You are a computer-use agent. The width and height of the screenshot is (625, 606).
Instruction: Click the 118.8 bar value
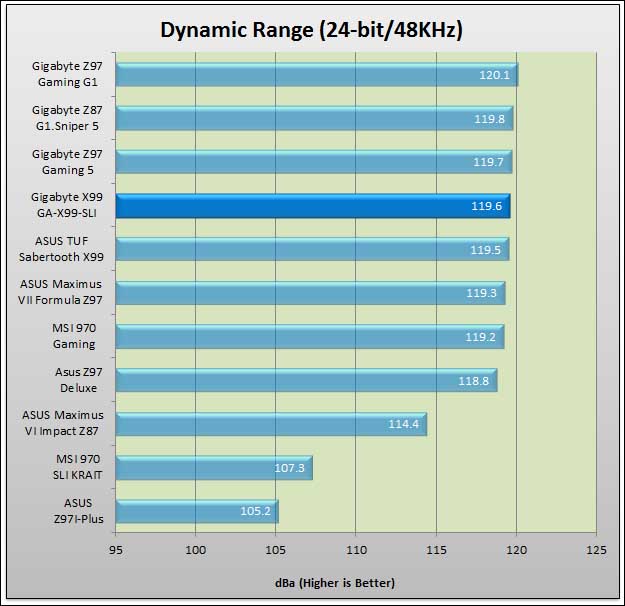[x=474, y=381]
